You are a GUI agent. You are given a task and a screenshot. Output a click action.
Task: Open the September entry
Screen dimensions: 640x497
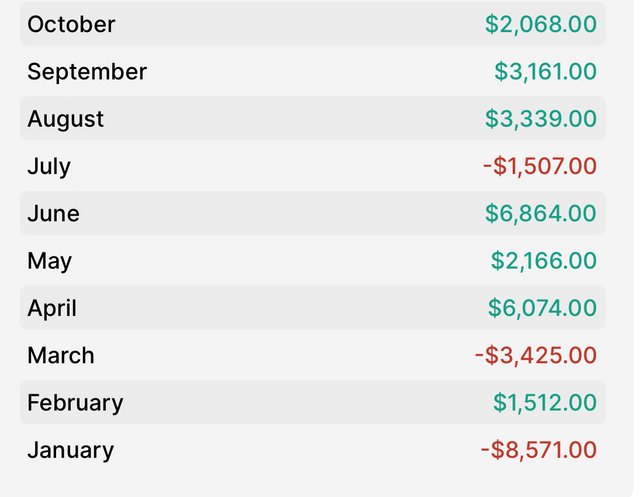pos(313,71)
